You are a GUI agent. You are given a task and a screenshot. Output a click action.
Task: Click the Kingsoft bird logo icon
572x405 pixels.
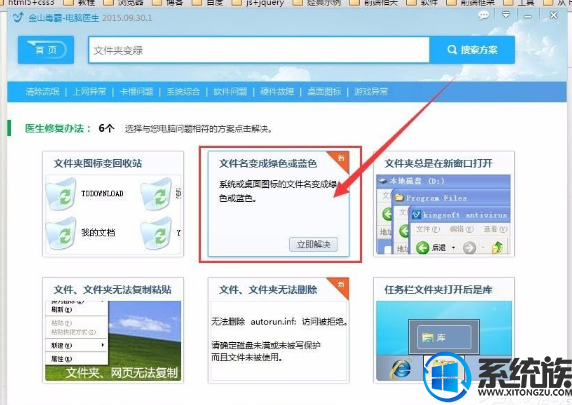[18, 17]
